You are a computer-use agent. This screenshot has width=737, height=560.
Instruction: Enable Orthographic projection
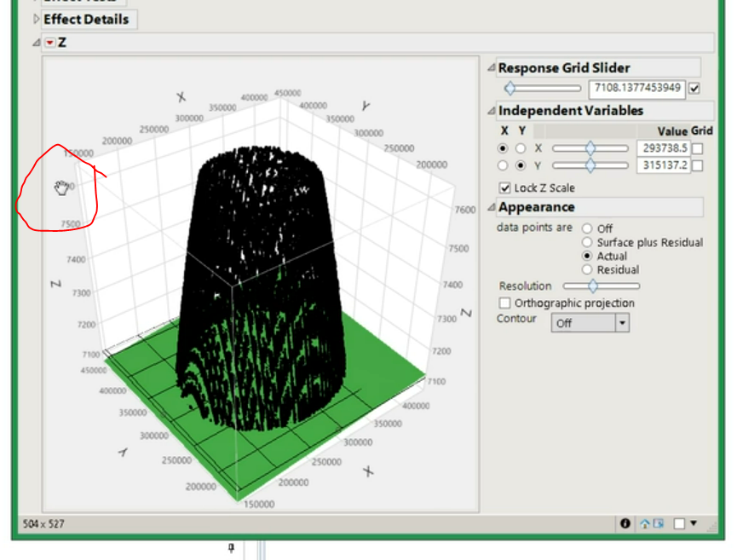click(504, 303)
